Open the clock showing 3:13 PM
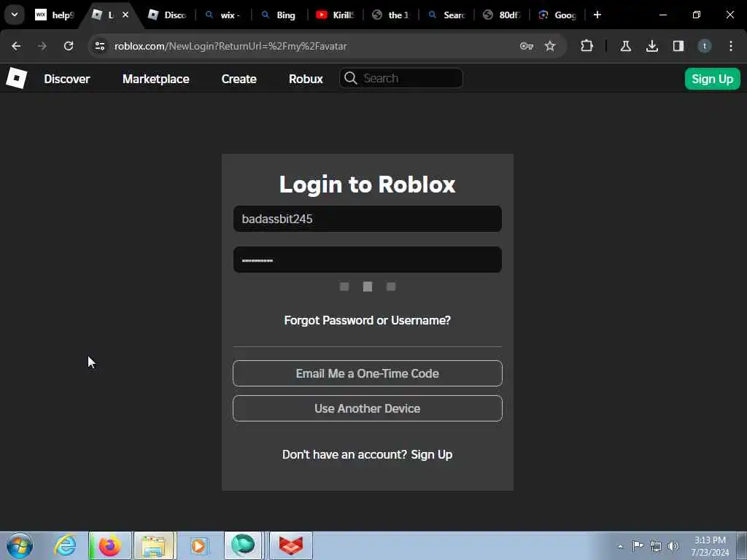Image resolution: width=747 pixels, height=560 pixels. tap(710, 545)
